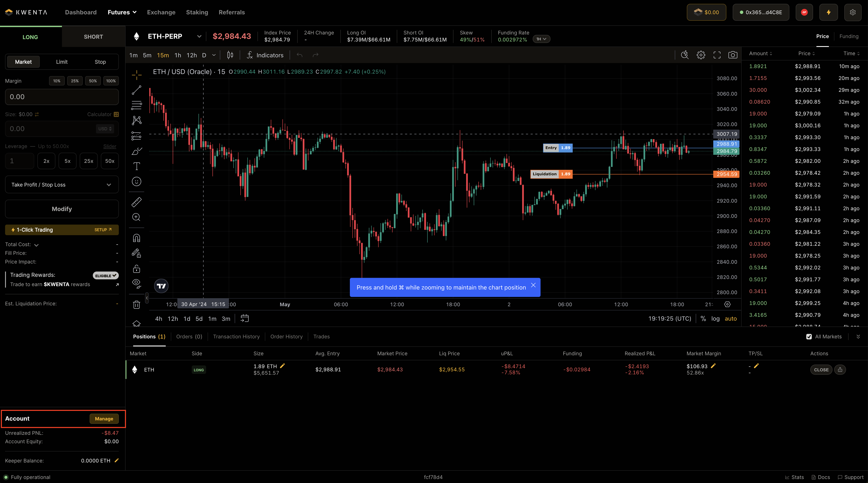Open the ETH-PERP market selector dropdown

point(199,36)
